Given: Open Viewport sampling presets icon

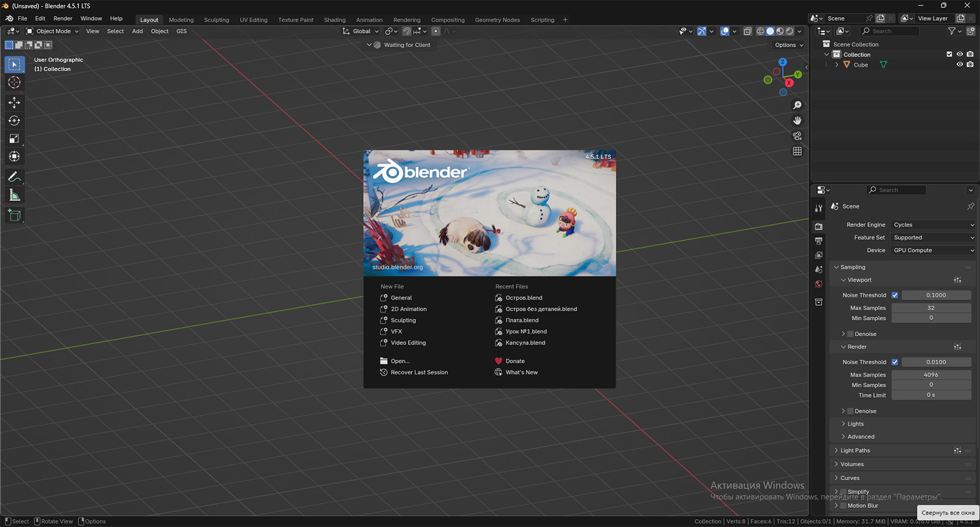Looking at the screenshot, I should point(957,280).
